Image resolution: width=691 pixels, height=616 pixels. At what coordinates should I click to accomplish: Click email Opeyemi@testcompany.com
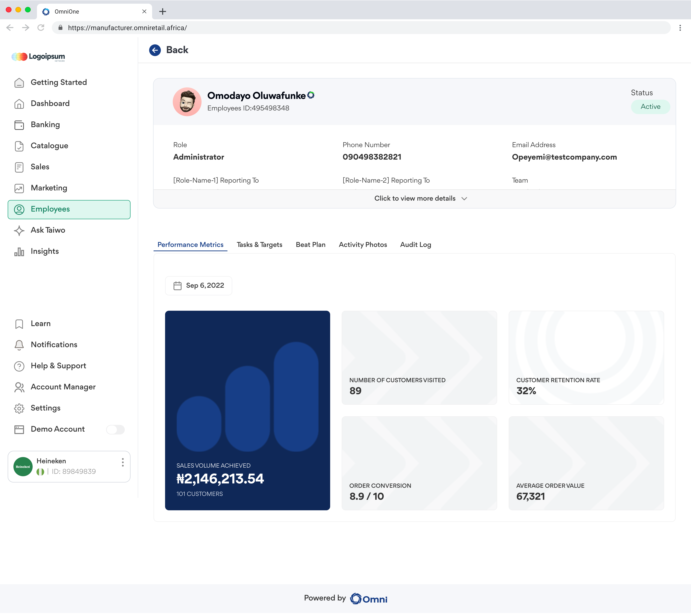(564, 157)
